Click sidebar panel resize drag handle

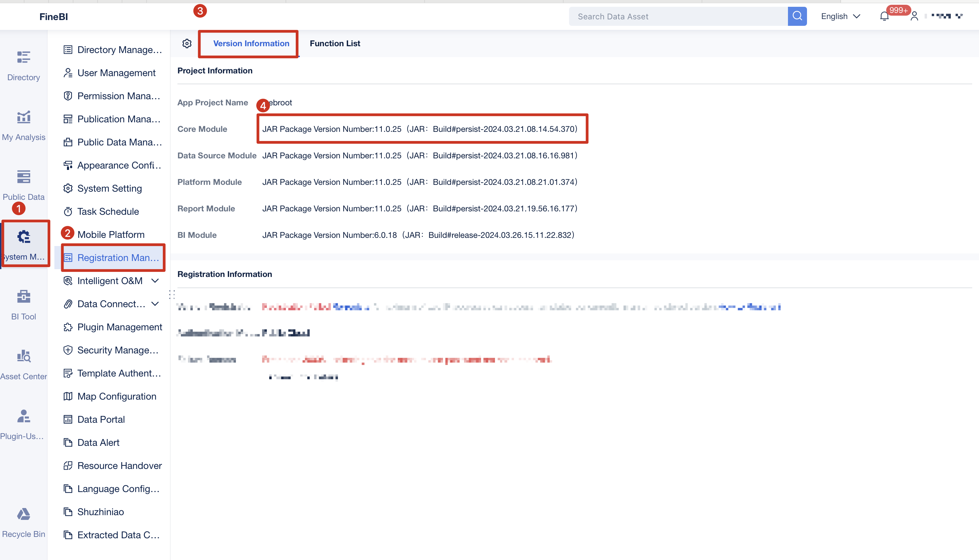point(172,295)
